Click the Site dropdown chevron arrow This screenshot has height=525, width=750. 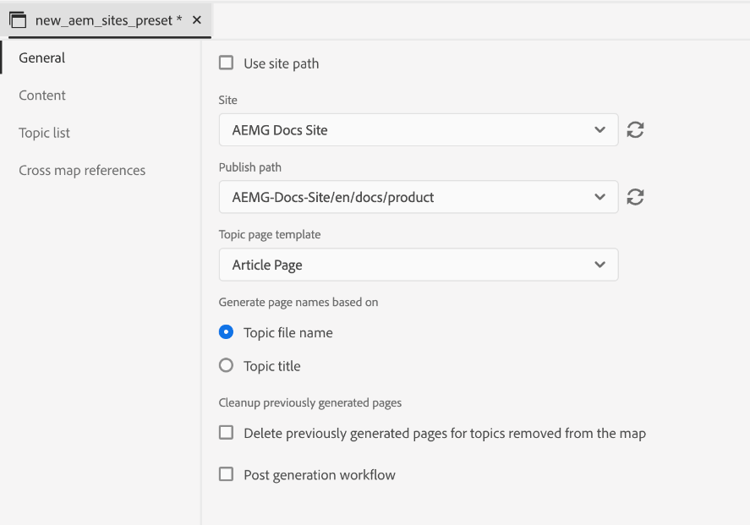pyautogui.click(x=600, y=130)
